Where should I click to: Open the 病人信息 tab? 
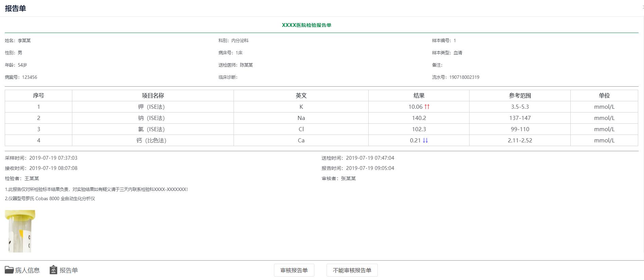27,270
